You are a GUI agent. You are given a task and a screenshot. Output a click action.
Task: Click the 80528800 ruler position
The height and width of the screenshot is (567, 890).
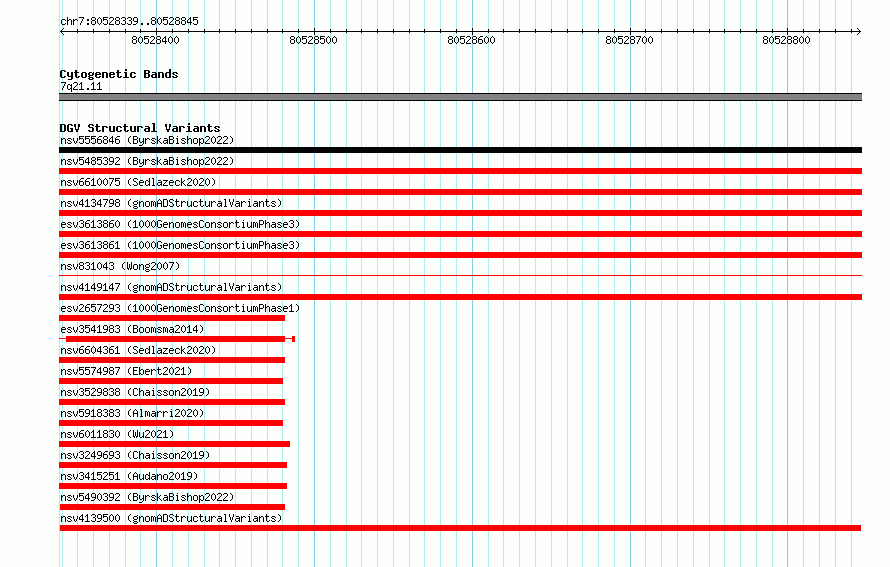(787, 40)
